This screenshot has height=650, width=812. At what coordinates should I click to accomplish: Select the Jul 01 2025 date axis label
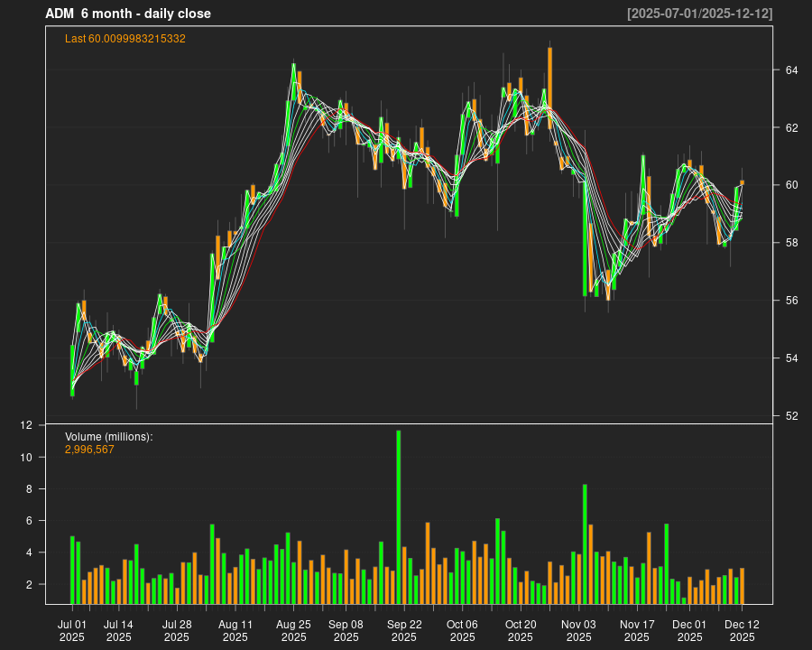[x=72, y=630]
